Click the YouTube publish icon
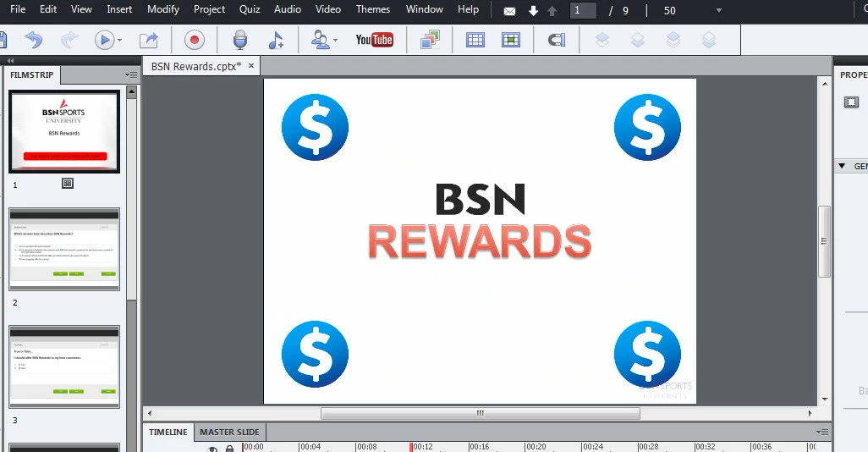 coord(374,40)
